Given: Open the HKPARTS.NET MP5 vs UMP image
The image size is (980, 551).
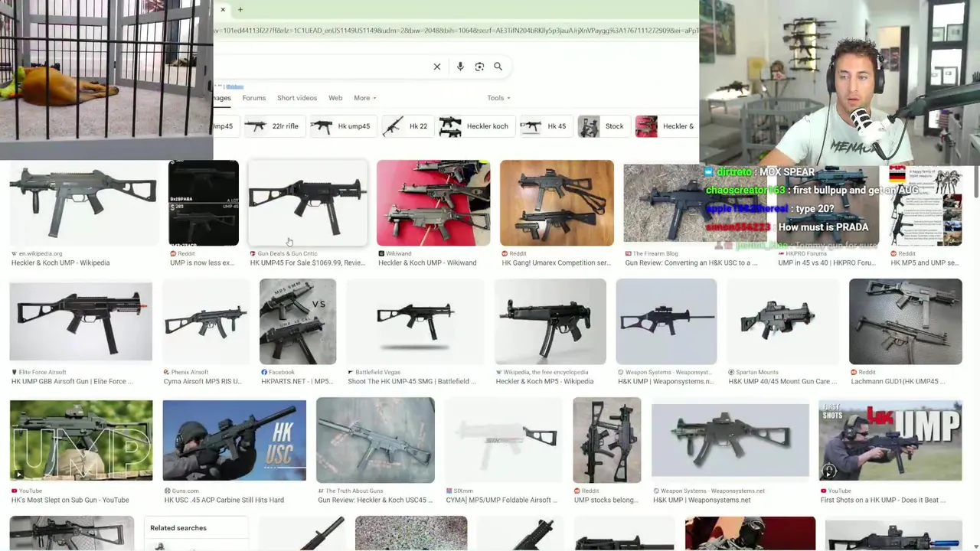Looking at the screenshot, I should (298, 321).
